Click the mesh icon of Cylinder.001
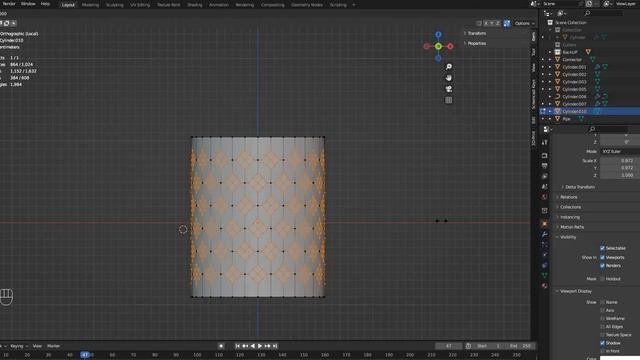This screenshot has width=640, height=360. 558,67
